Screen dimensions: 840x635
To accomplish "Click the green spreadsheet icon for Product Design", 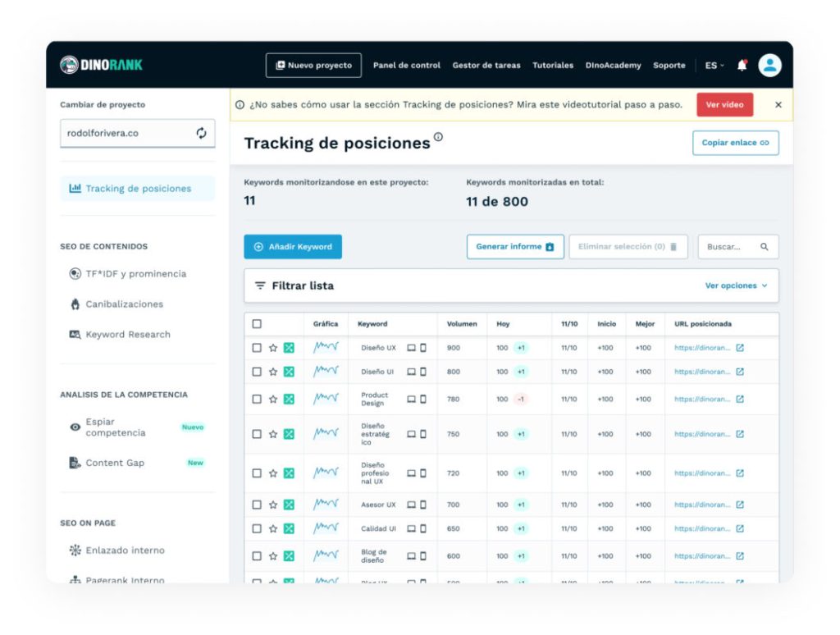I will tap(289, 400).
